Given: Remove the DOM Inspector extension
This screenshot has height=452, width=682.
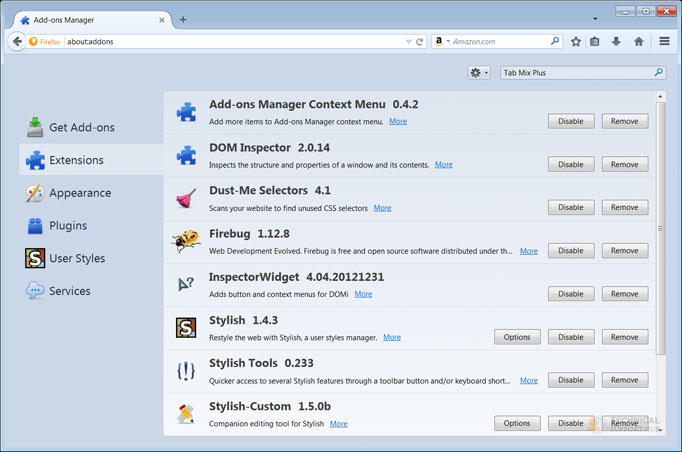Looking at the screenshot, I should [x=624, y=164].
